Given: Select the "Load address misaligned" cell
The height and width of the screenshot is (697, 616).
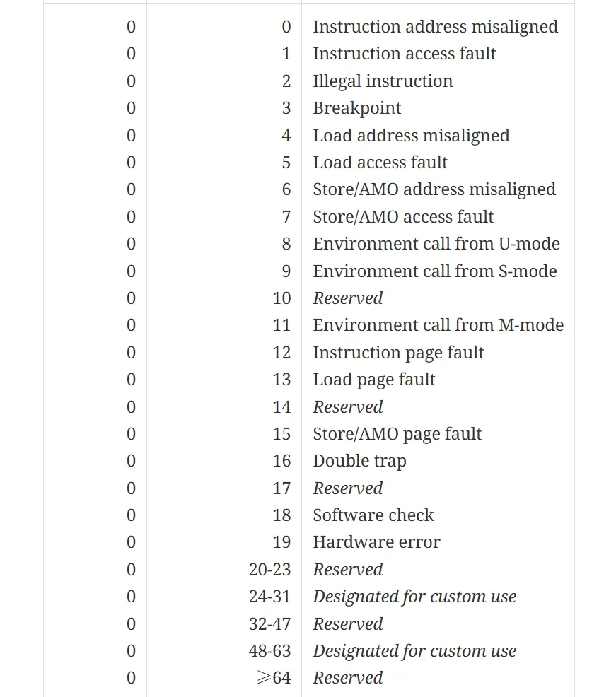Looking at the screenshot, I should (411, 135).
